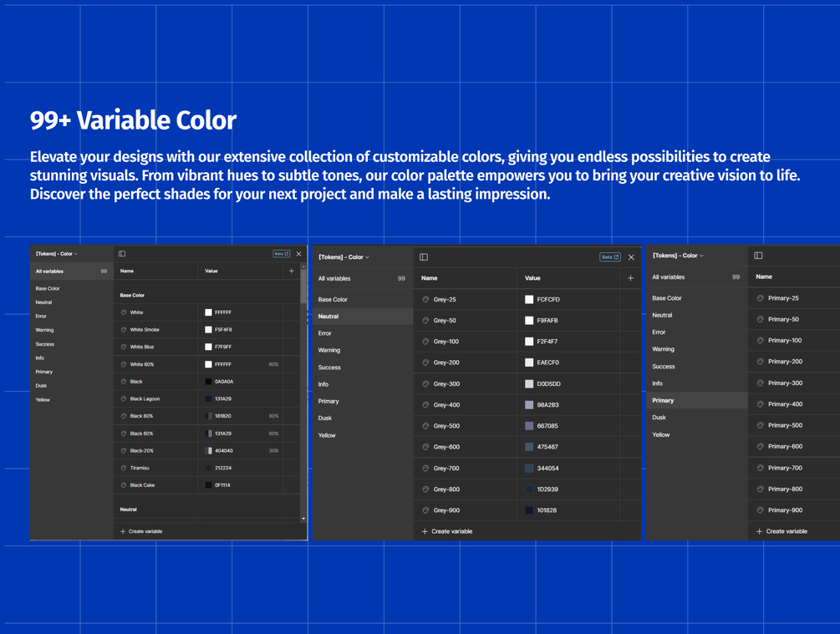Click the FCFCFD color swatch for Grey-25
The image size is (840, 634).
(x=529, y=299)
